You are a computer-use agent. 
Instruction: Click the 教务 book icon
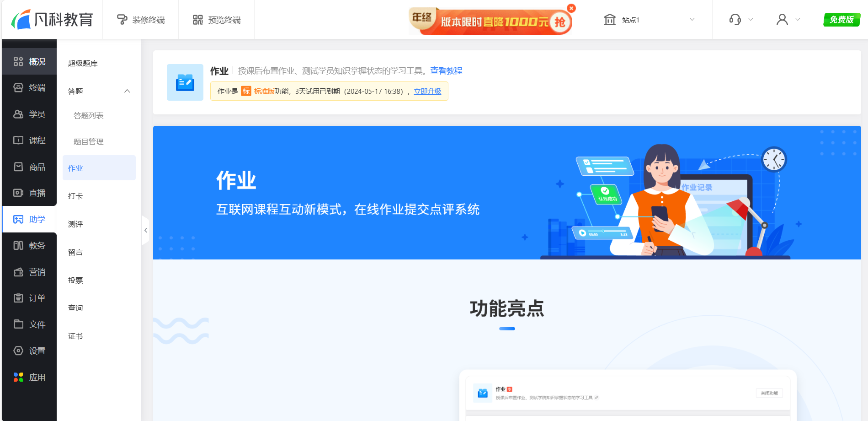18,245
